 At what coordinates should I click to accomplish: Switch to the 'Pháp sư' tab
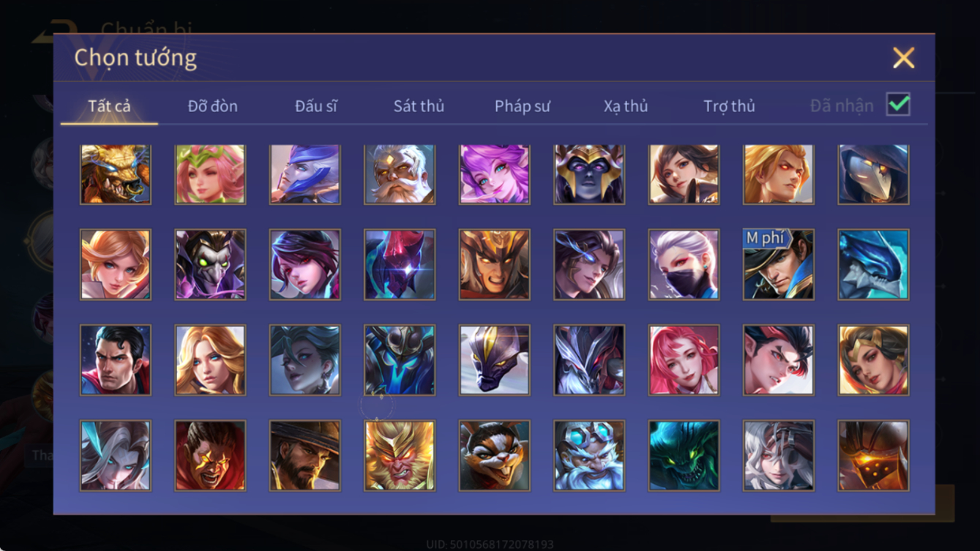[523, 106]
